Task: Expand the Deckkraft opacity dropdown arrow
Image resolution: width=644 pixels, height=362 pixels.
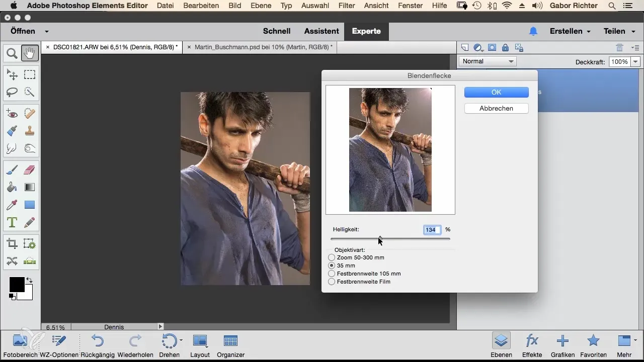Action: point(635,62)
